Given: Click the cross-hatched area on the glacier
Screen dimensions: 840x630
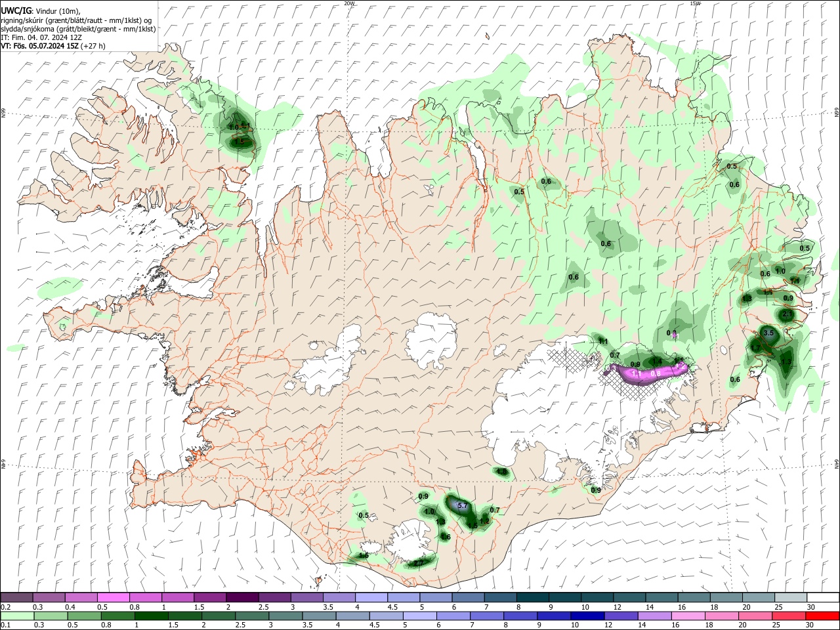Looking at the screenshot, I should tap(574, 360).
